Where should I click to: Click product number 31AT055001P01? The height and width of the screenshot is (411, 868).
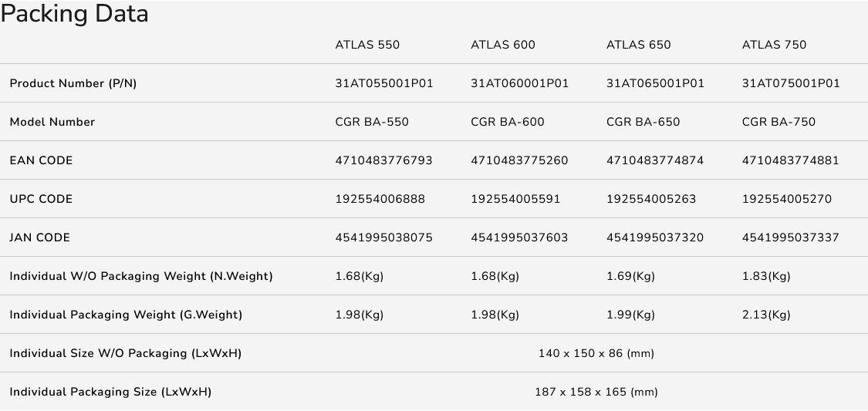click(384, 83)
